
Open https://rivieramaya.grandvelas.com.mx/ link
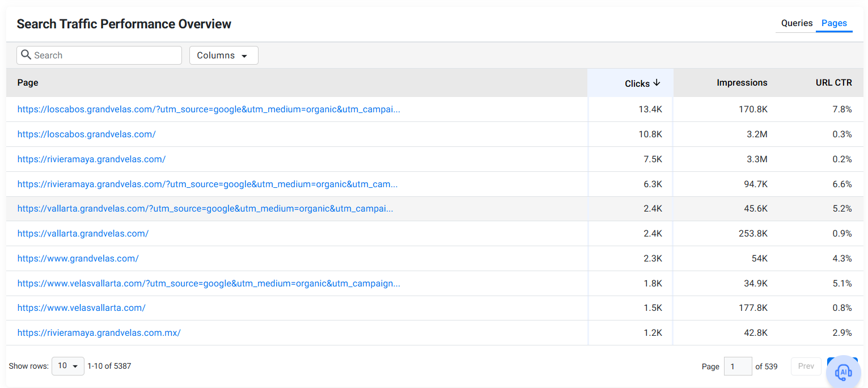[99, 333]
